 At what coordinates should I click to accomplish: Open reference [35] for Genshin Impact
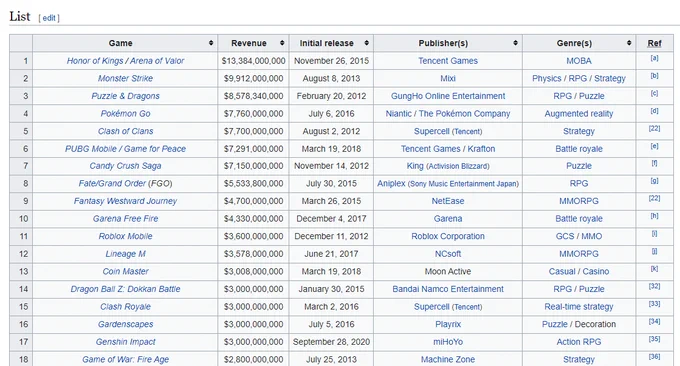pos(654,339)
